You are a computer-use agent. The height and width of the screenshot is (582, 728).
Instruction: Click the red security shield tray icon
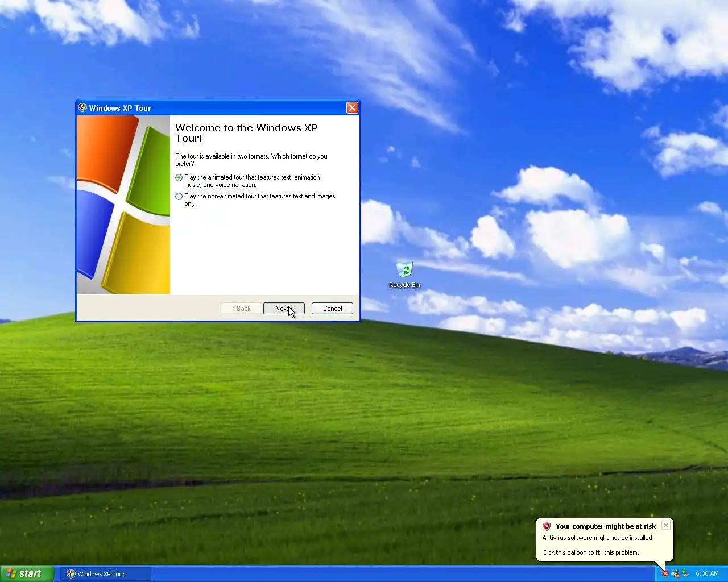pyautogui.click(x=664, y=574)
